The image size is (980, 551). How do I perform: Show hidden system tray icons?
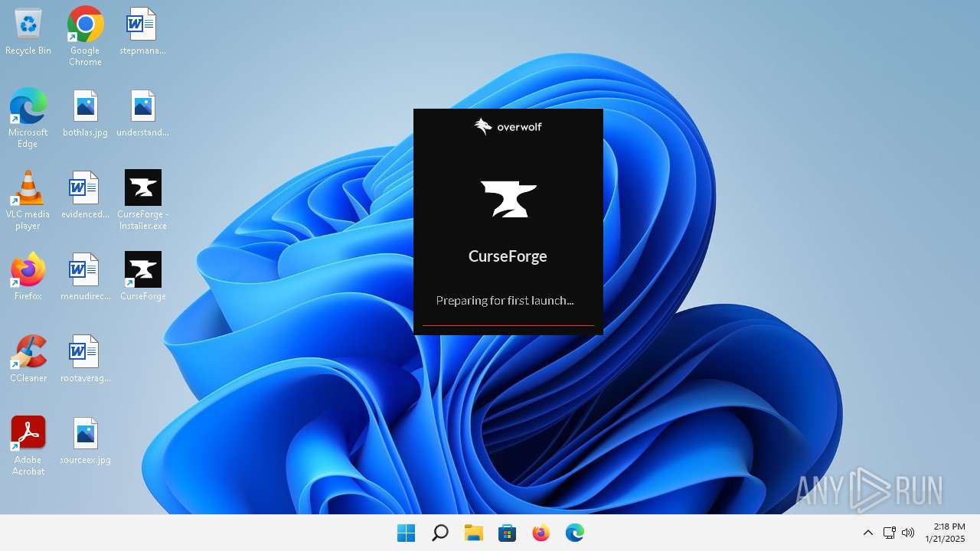pos(867,533)
